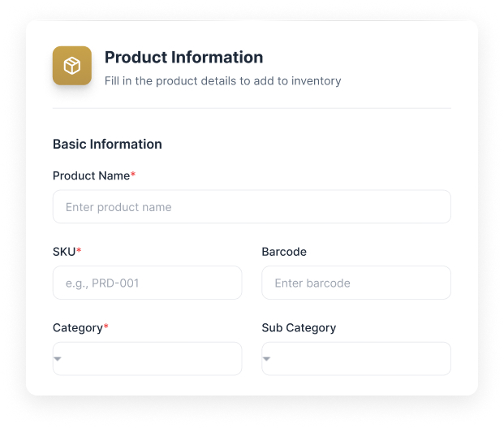Click the Barcode field label
Viewport: 504px width, 428px height.
[x=284, y=252]
